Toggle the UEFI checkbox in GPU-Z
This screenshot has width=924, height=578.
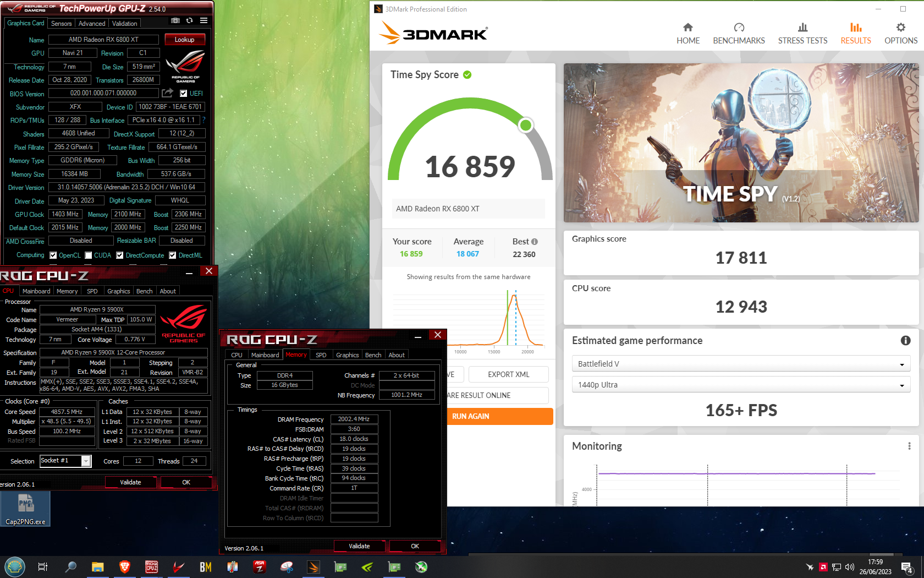coord(184,94)
